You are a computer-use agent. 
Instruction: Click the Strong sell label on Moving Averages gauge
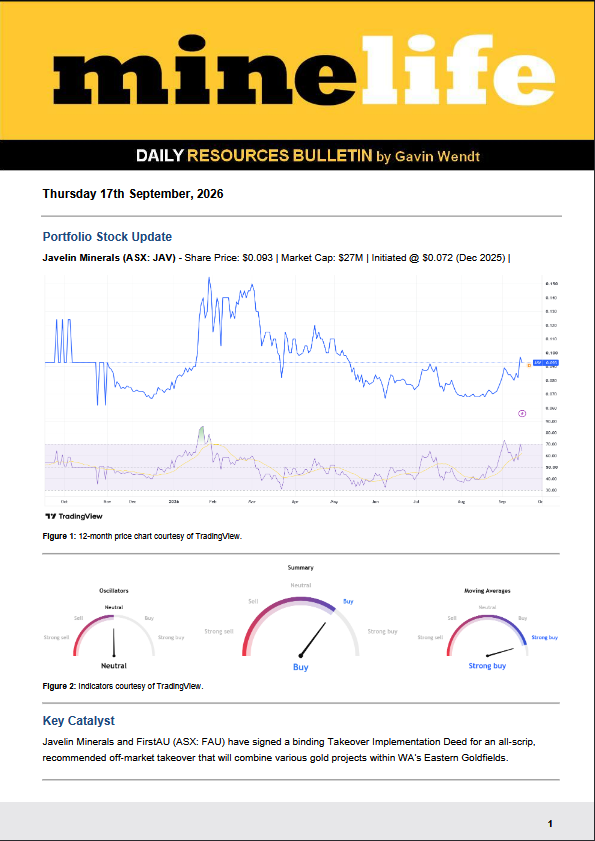click(x=430, y=637)
